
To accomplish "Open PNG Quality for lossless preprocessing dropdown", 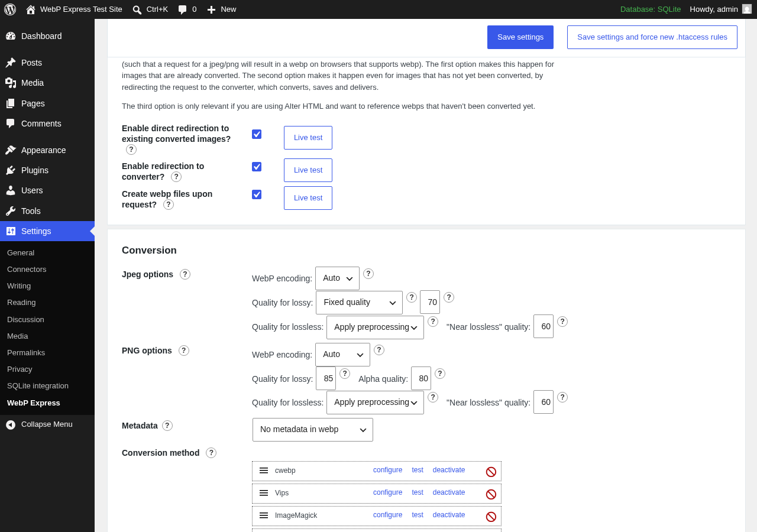I will tap(375, 403).
